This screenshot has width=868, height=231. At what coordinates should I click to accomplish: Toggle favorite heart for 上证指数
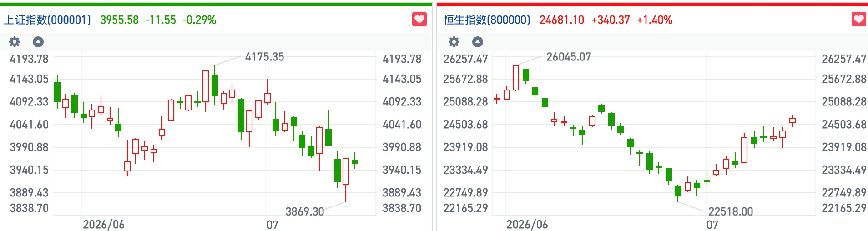click(x=419, y=20)
